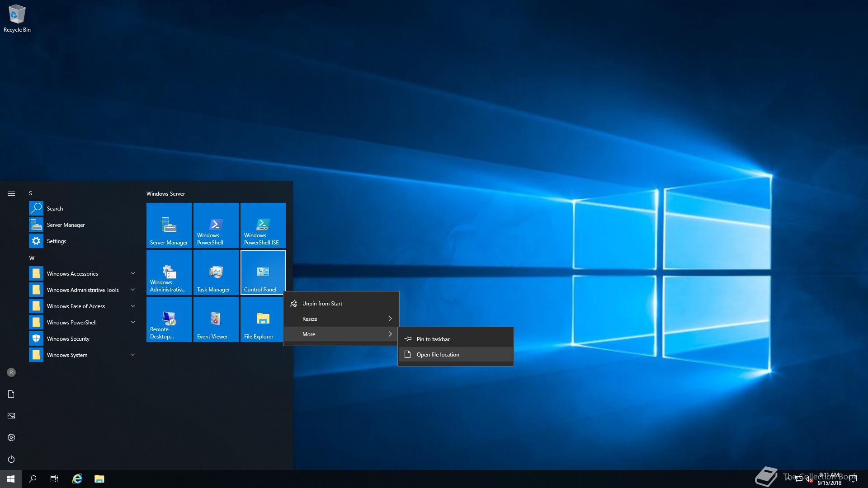Viewport: 868px width, 488px height.
Task: Open the More submenu arrow
Action: (390, 334)
